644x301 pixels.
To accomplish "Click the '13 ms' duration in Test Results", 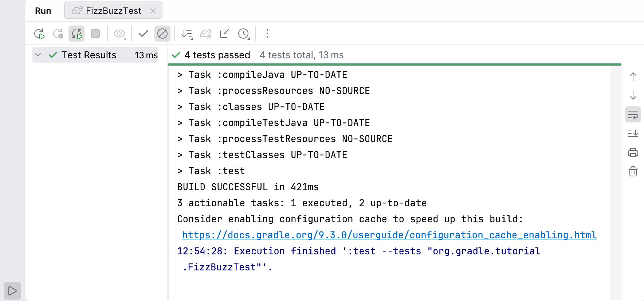I will click(x=146, y=55).
